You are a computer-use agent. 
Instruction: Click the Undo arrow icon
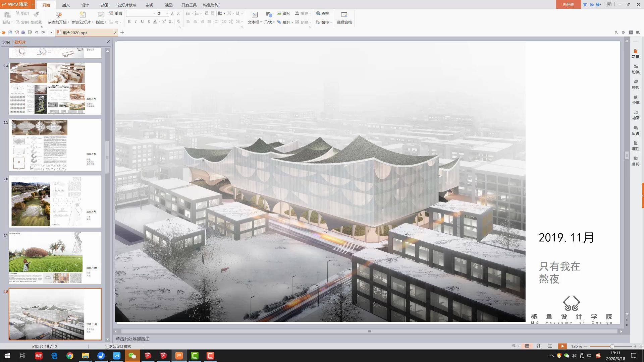pos(36,33)
